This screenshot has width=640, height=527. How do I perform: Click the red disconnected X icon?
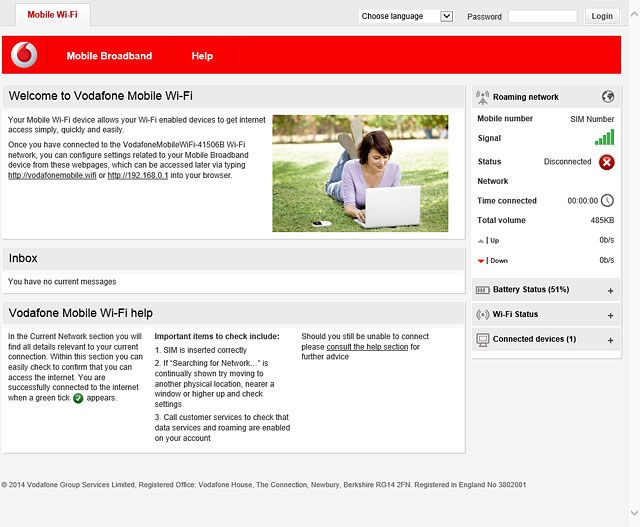click(607, 162)
